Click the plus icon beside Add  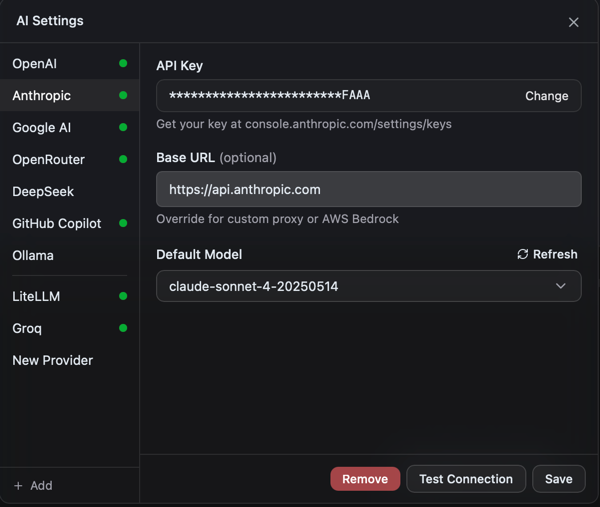18,486
